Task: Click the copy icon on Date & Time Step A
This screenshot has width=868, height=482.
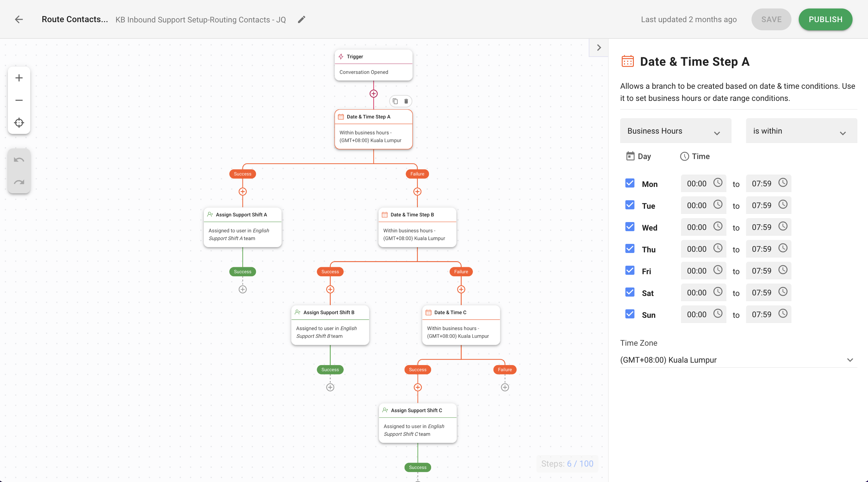Action: click(395, 101)
